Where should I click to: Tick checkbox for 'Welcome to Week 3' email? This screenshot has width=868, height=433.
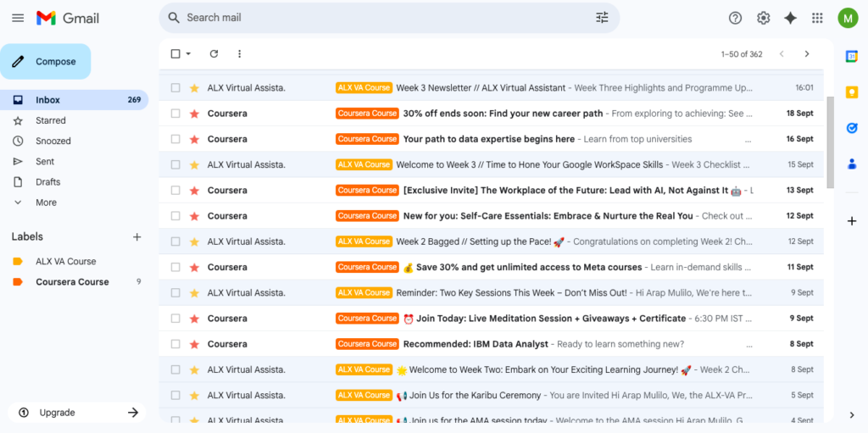[175, 164]
